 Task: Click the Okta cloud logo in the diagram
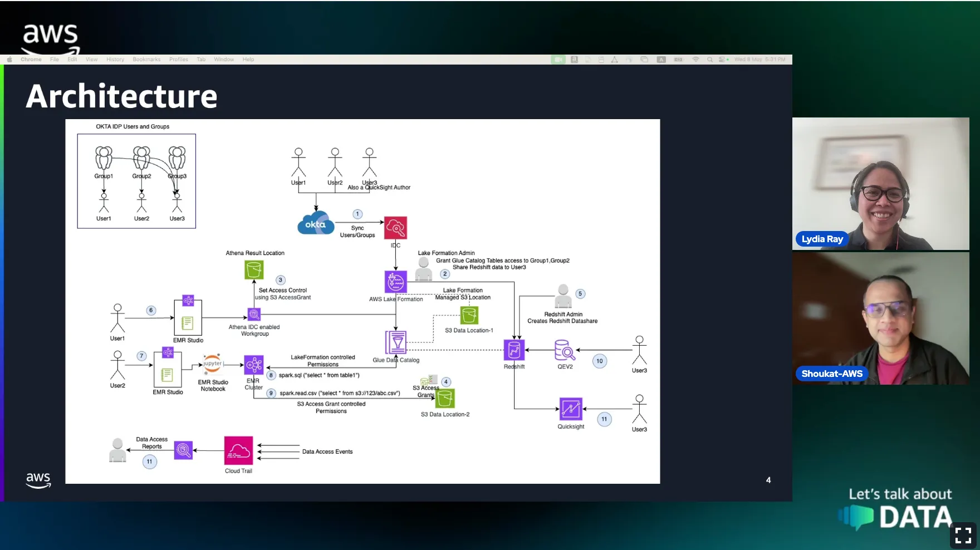316,223
